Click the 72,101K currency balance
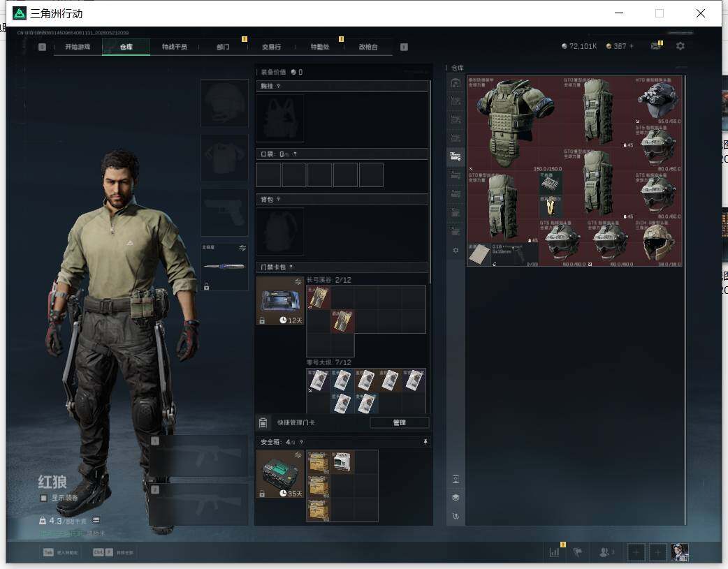The width and height of the screenshot is (728, 569). (579, 46)
